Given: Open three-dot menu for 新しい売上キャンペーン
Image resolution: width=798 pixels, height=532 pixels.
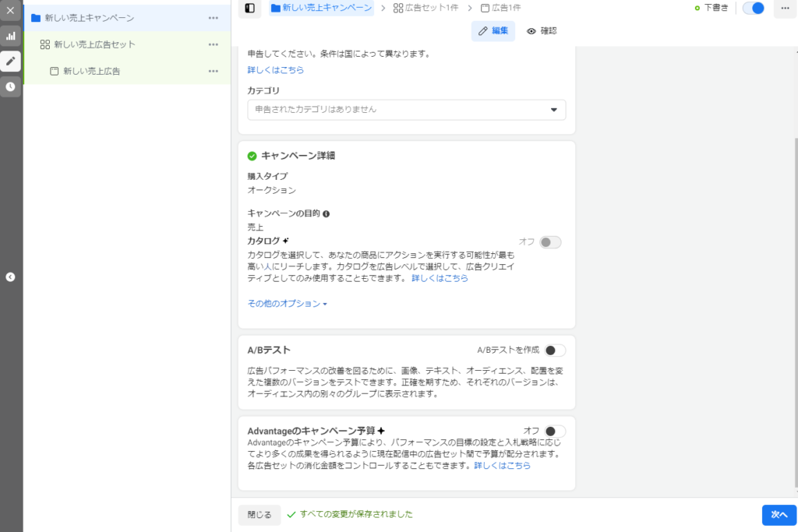Looking at the screenshot, I should pyautogui.click(x=213, y=18).
